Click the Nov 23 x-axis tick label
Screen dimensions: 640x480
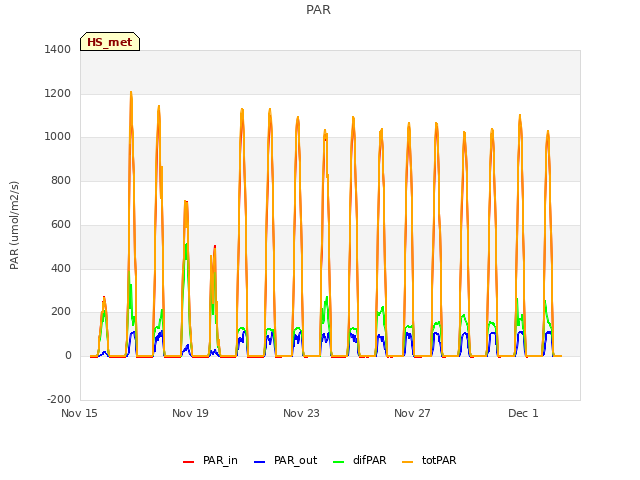click(x=301, y=413)
